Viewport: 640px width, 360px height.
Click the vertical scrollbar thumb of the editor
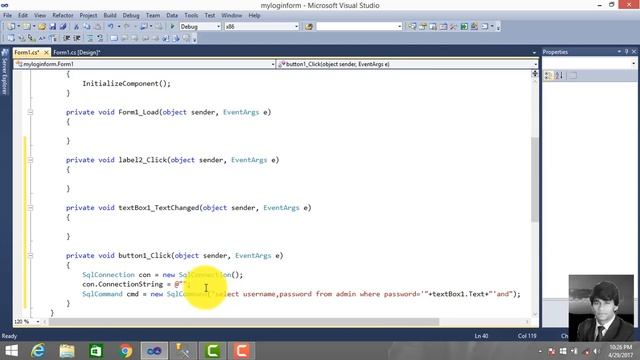pyautogui.click(x=535, y=180)
